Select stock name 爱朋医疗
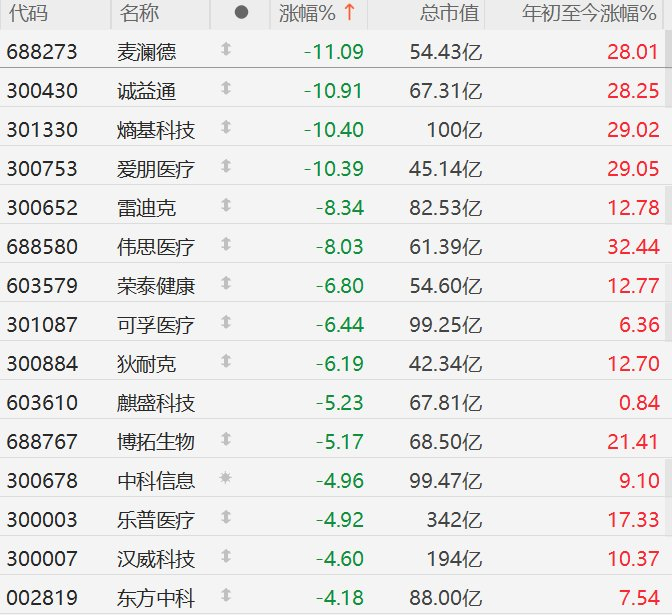Viewport: 672px width, 615px height. [x=156, y=169]
